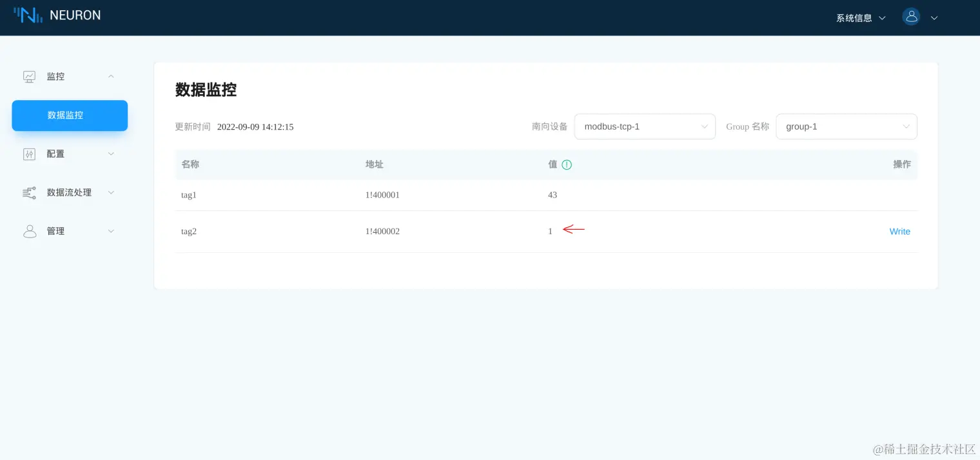Click the tag1 name cell
980x460 pixels.
pyautogui.click(x=189, y=195)
